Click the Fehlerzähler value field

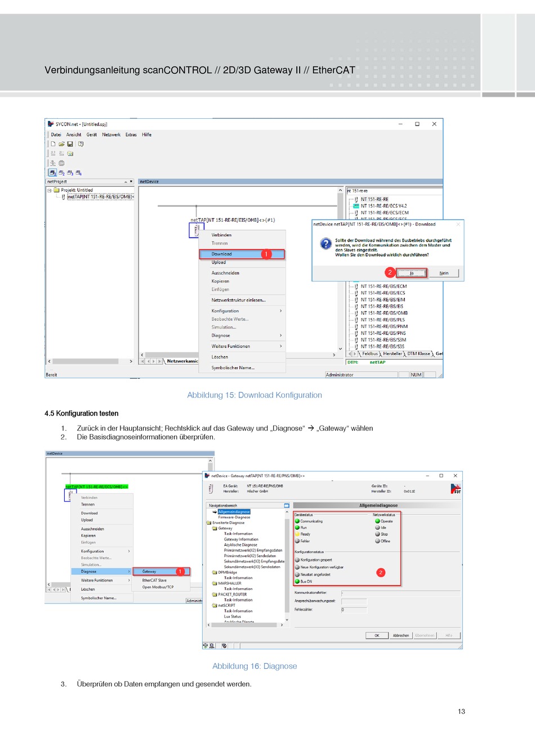[354, 610]
